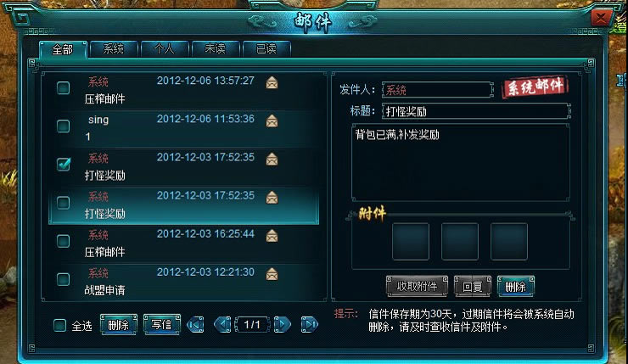Click envelope icon of 16:25:44 mail
Image resolution: width=628 pixels, height=364 pixels.
tap(272, 236)
